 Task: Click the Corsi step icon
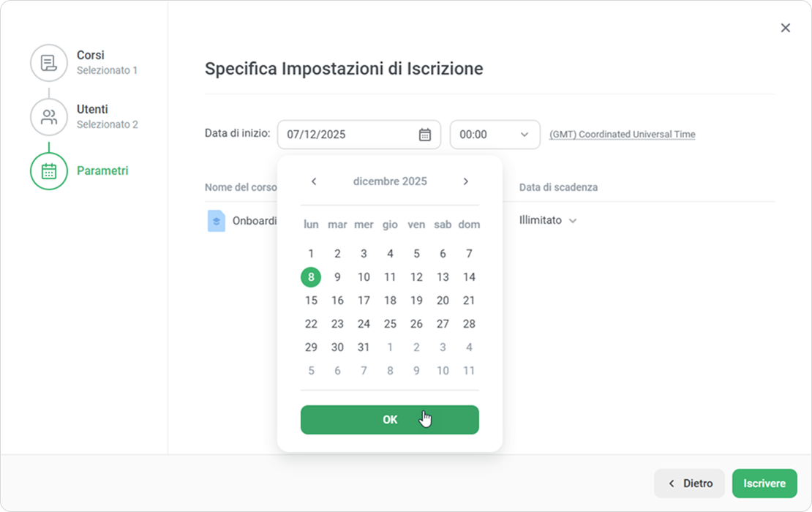[x=49, y=63]
